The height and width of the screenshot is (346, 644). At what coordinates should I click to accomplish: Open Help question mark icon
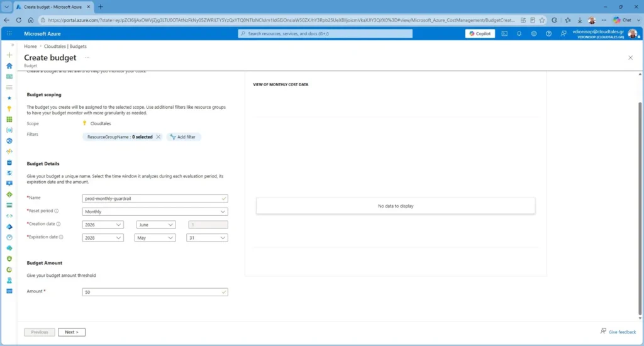[548, 34]
